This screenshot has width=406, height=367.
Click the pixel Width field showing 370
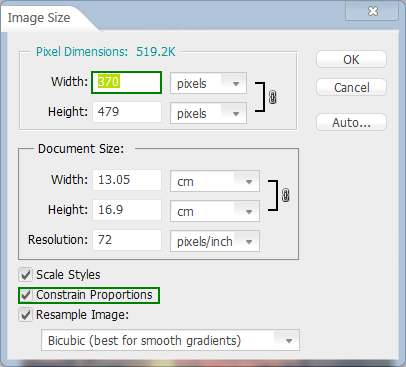pyautogui.click(x=127, y=82)
